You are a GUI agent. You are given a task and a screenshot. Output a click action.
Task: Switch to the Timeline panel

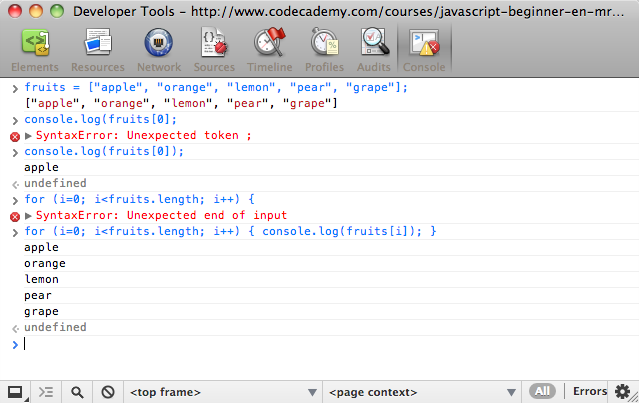(x=269, y=49)
